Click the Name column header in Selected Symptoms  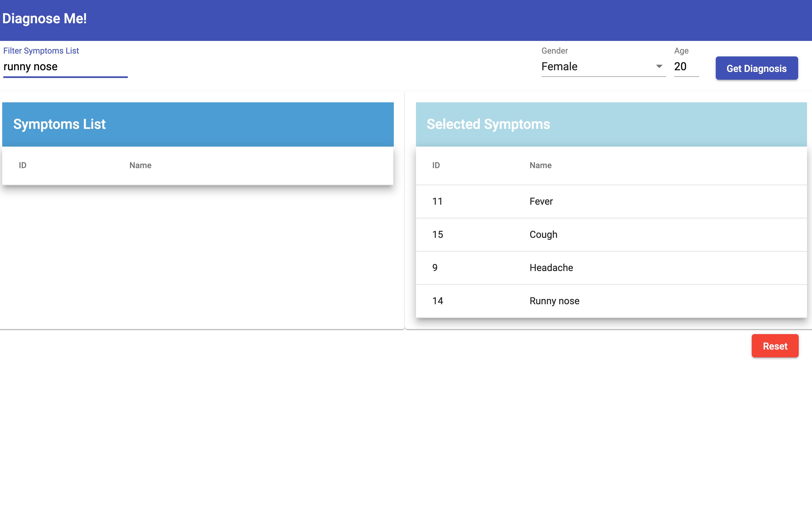tap(540, 165)
